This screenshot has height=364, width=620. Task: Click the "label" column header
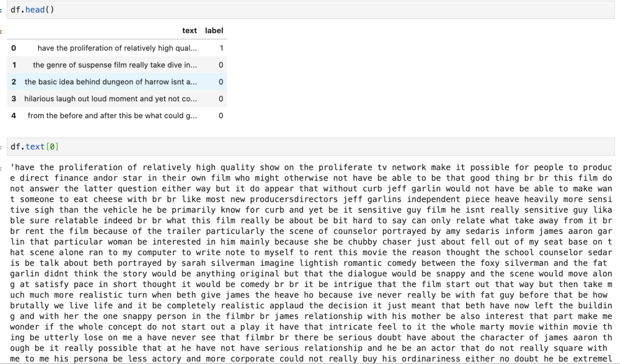click(x=214, y=30)
